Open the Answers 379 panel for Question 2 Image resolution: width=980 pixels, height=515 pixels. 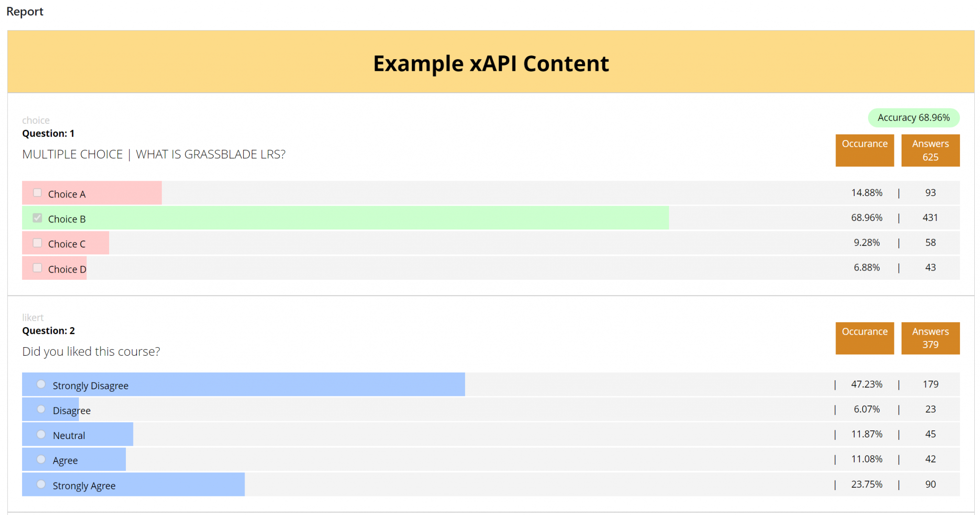tap(930, 338)
